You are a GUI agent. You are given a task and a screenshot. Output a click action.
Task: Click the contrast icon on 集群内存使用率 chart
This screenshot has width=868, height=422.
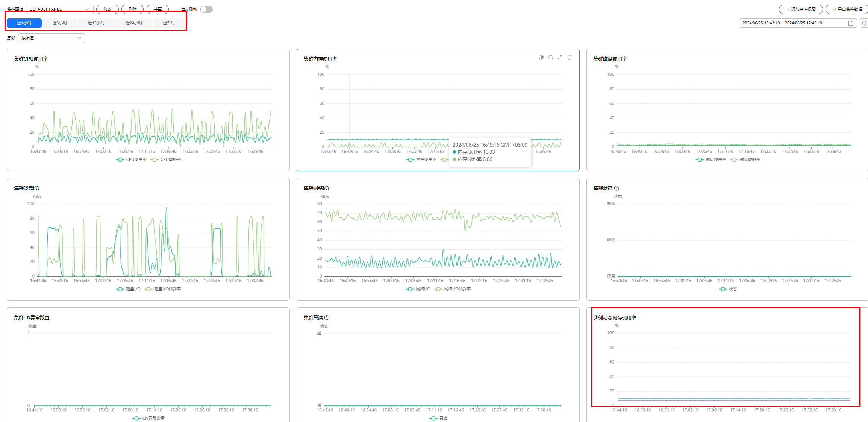(x=541, y=57)
